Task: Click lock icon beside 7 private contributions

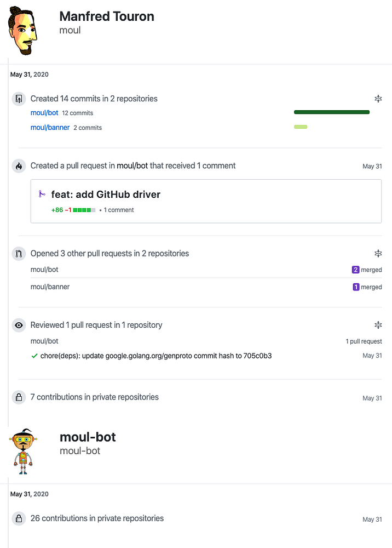Action: 19,397
